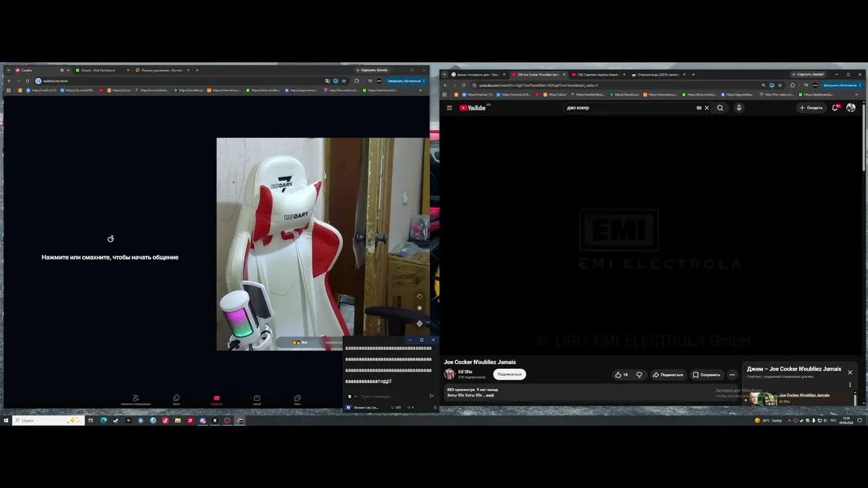Like the Joe Cocker video
The width and height of the screenshot is (868, 488).
pos(620,374)
